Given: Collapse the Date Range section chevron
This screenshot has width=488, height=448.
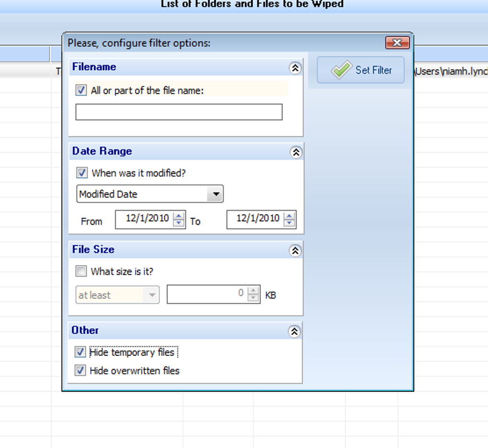Looking at the screenshot, I should tap(296, 152).
